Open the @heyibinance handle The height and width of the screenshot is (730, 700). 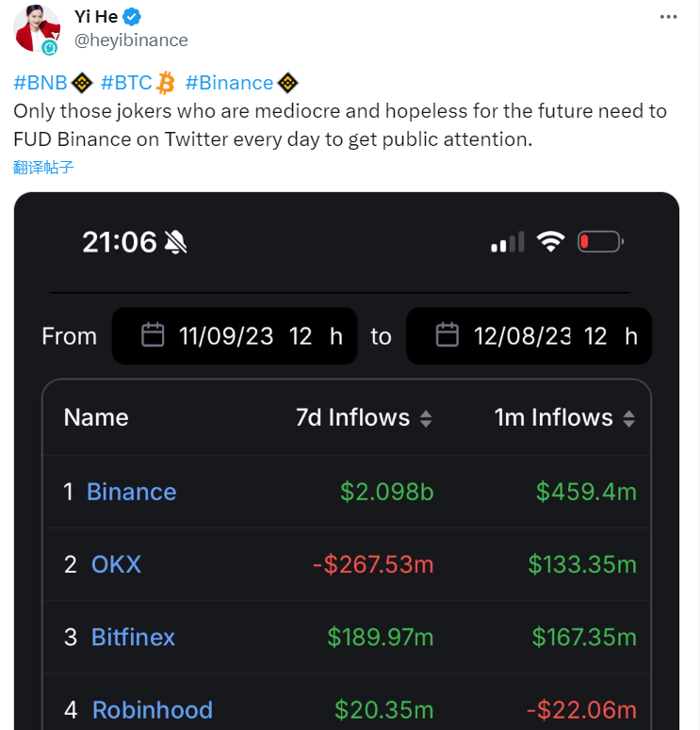click(x=131, y=40)
